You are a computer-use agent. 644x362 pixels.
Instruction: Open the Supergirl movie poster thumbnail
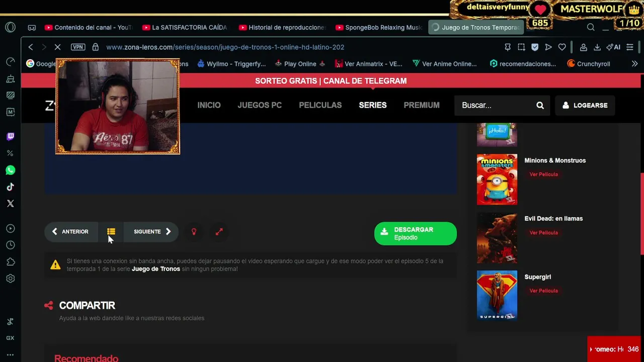(x=497, y=296)
